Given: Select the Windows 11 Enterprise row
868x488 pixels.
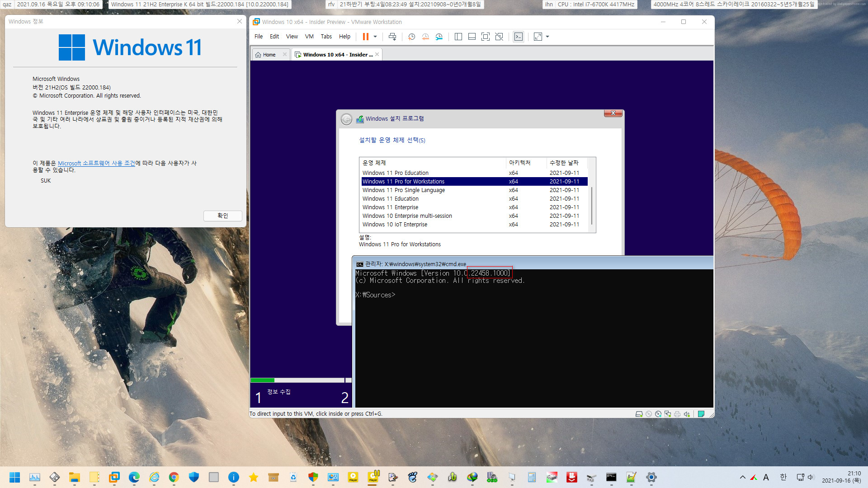Looking at the screenshot, I should point(474,207).
